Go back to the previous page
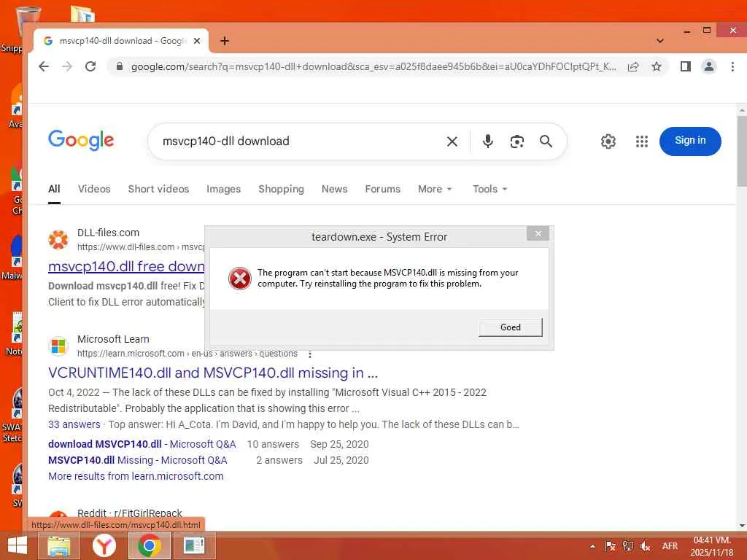The image size is (747, 560). pos(44,66)
